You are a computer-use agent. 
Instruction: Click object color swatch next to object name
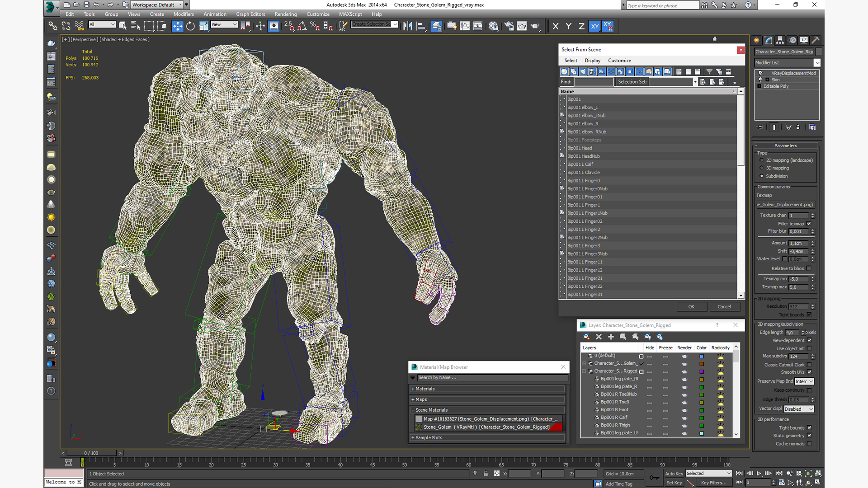tap(819, 52)
